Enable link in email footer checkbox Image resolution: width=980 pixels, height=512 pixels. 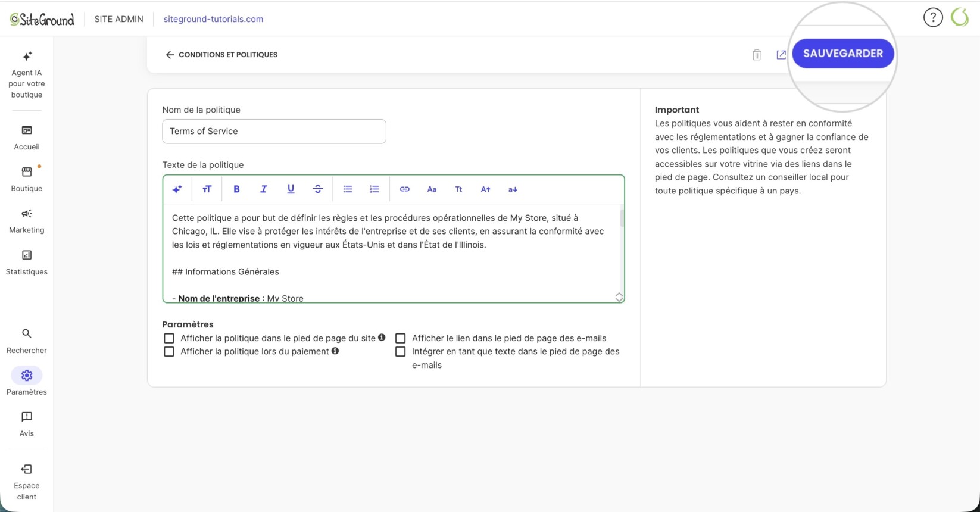point(401,338)
